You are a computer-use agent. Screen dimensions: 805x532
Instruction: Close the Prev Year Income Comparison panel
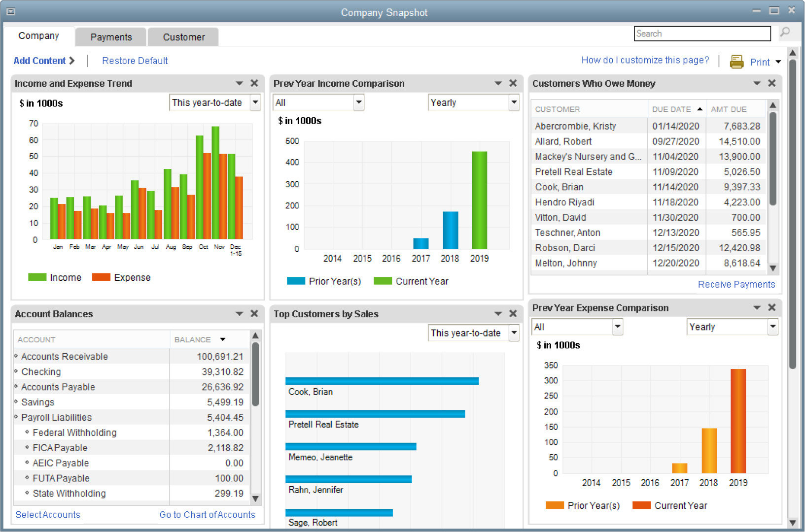pos(513,83)
